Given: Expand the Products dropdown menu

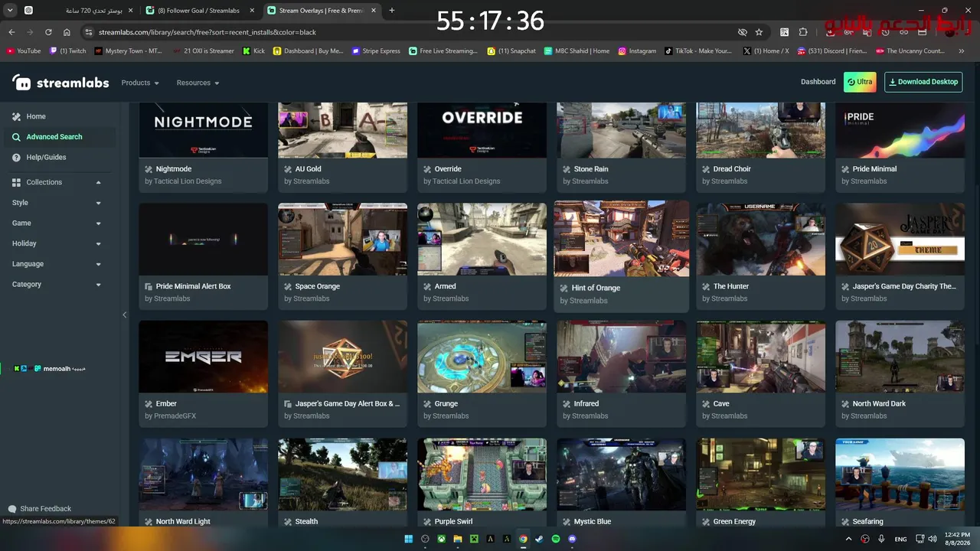Looking at the screenshot, I should tap(140, 83).
